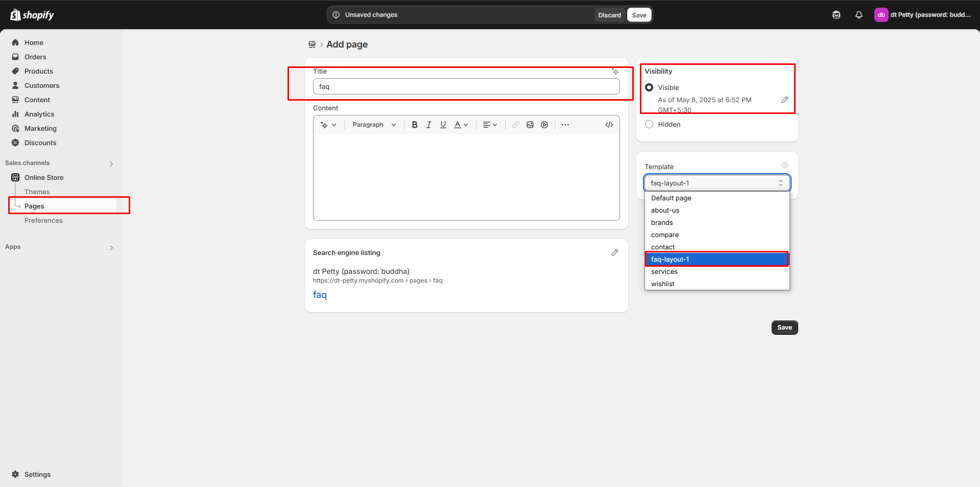Show HTML code view in editor
Viewport: 980px width, 487px height.
pyautogui.click(x=609, y=125)
